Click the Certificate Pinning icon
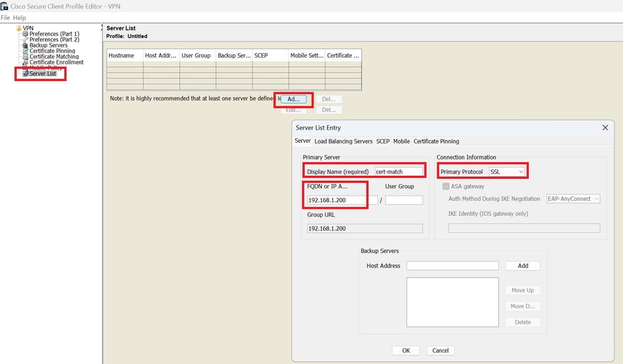Image resolution: width=623 pixels, height=364 pixels. [26, 51]
